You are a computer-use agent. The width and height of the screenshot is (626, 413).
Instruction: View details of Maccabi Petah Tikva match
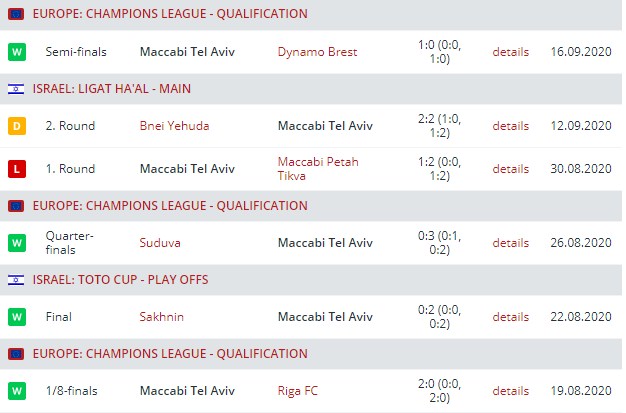[510, 169]
